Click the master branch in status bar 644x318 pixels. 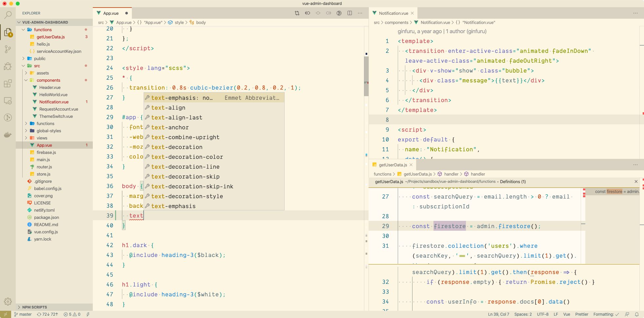(x=23, y=314)
